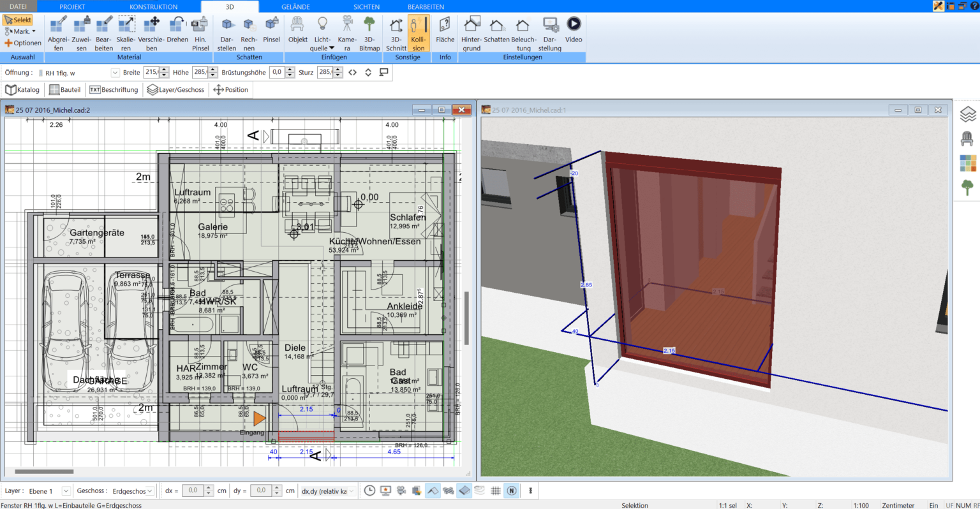Click the Hin. Pinsel tool
The width and height of the screenshot is (980, 509).
pos(200,33)
